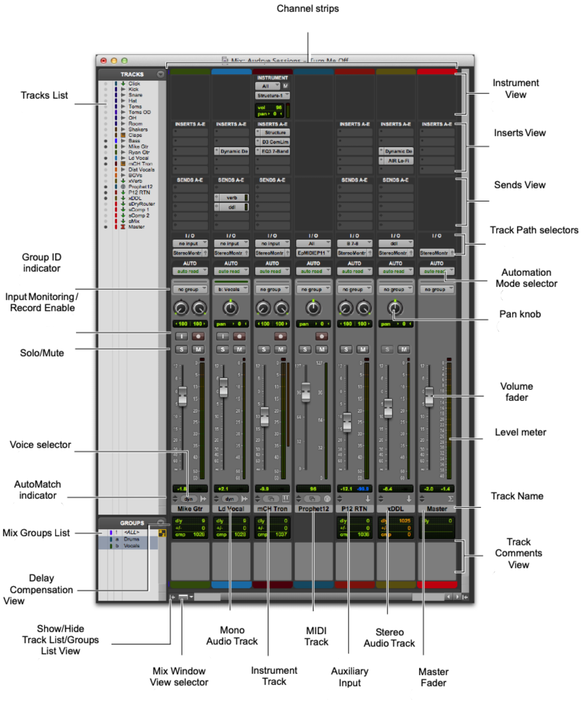The width and height of the screenshot is (588, 707).
Task: Open the verb send on Ld Vocal
Action: pos(231,198)
